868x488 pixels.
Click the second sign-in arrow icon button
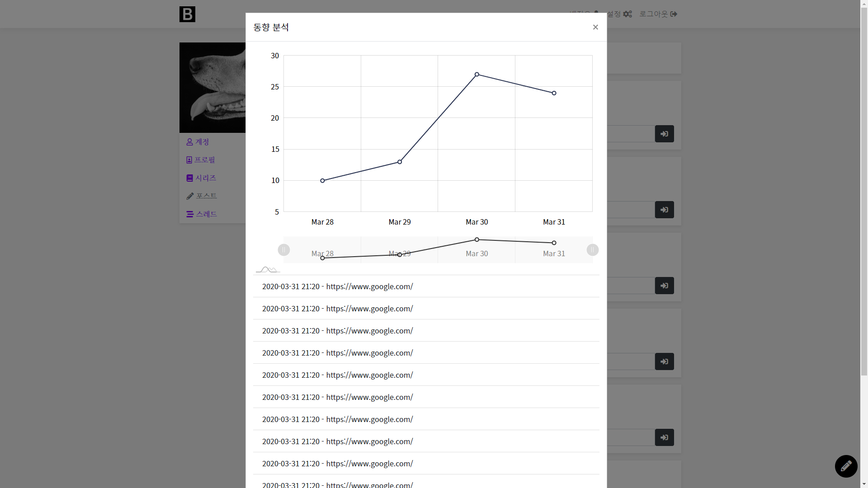(664, 210)
